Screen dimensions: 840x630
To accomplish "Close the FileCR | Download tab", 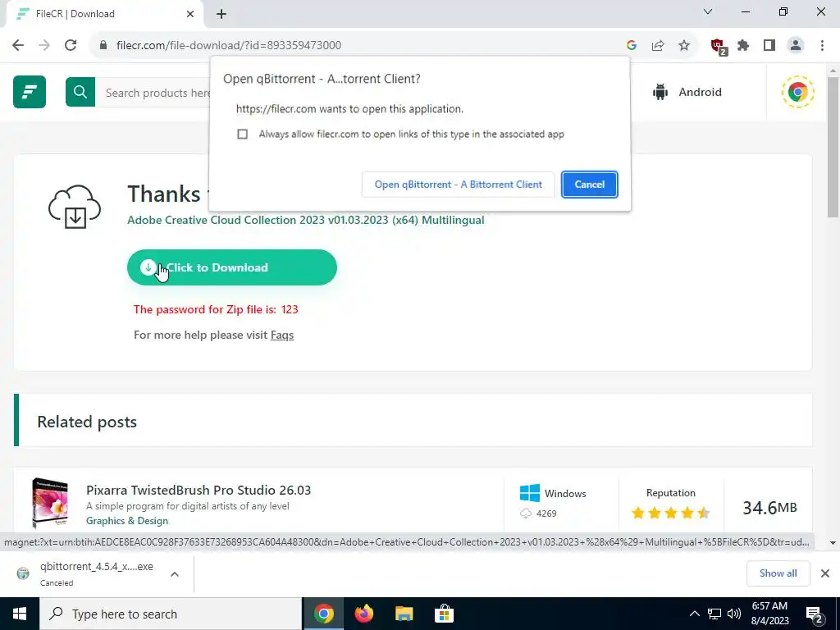I will 190,14.
